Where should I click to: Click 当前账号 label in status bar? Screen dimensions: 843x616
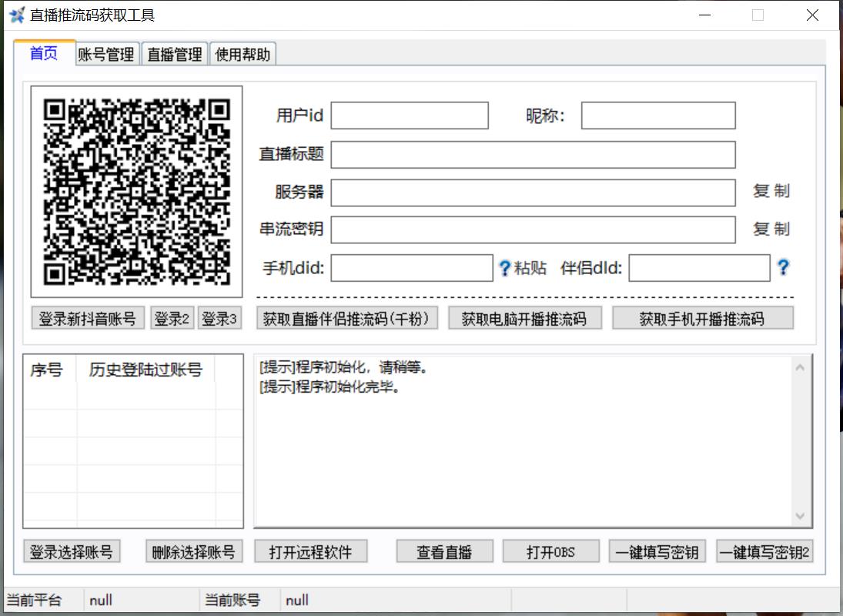(232, 600)
